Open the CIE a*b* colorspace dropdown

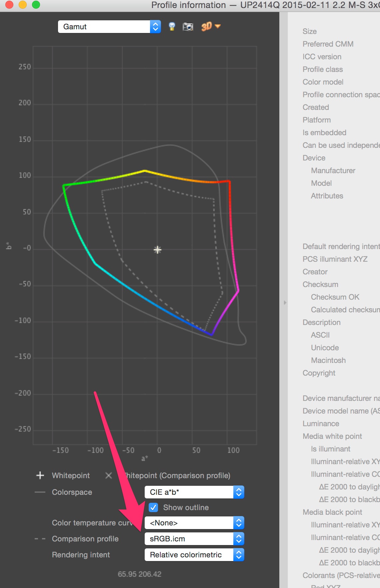(x=194, y=492)
